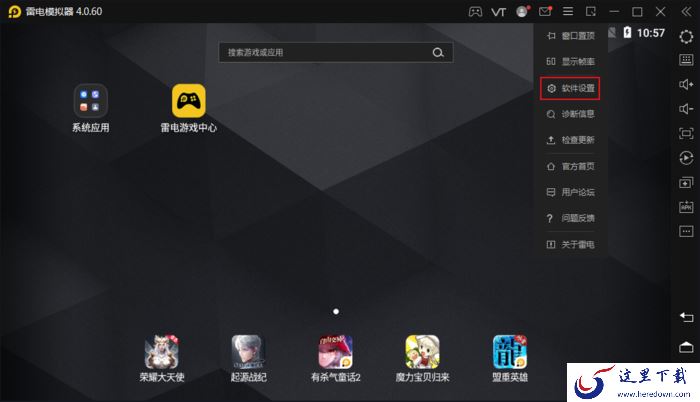Open the user account avatar icon
Screen dimensions: 700x402
(522, 12)
